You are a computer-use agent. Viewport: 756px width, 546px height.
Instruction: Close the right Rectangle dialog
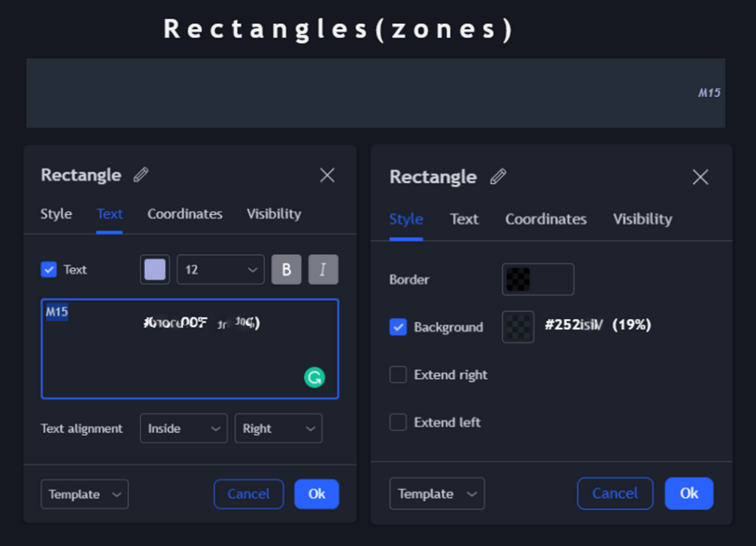click(700, 177)
